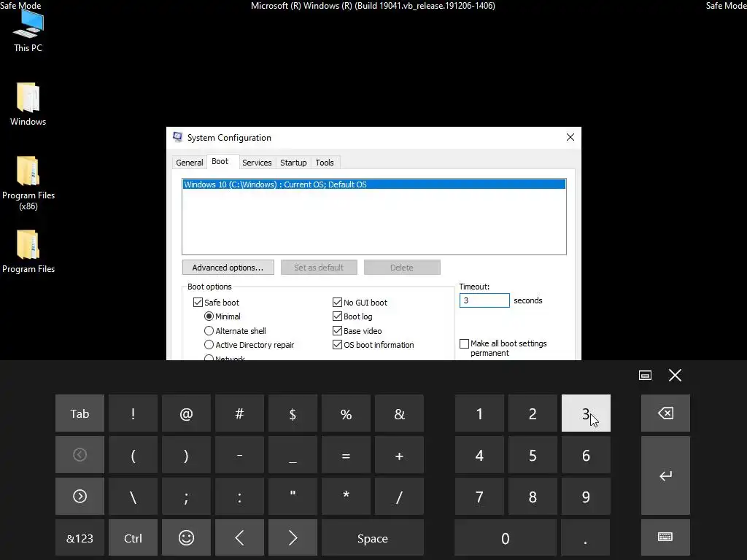Switch to the General tab
747x560 pixels.
pyautogui.click(x=189, y=163)
